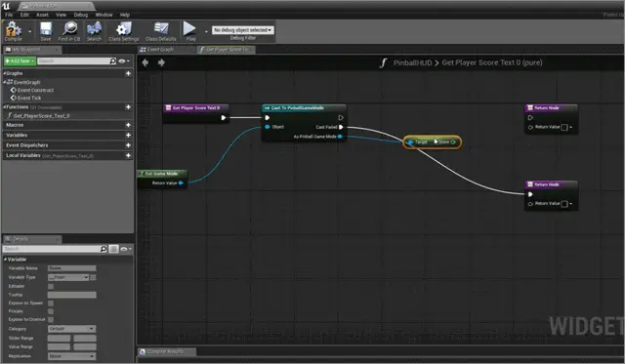Collapse the Graphs section
This screenshot has height=364, width=625.
pos(4,73)
